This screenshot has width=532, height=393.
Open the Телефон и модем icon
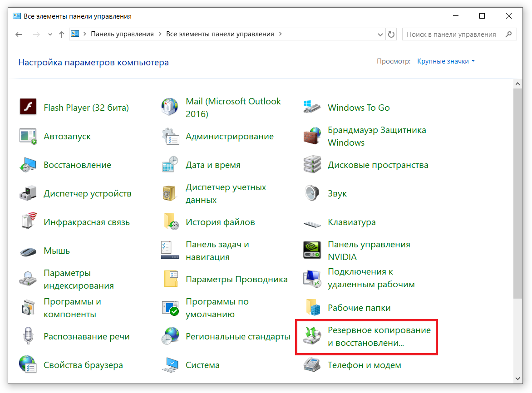[312, 365]
